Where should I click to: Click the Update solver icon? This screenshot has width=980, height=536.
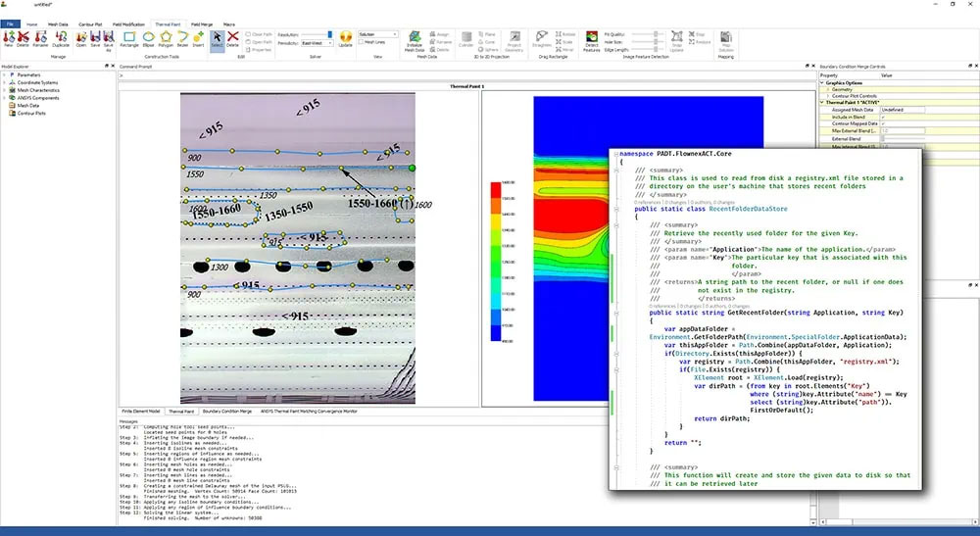click(x=345, y=39)
